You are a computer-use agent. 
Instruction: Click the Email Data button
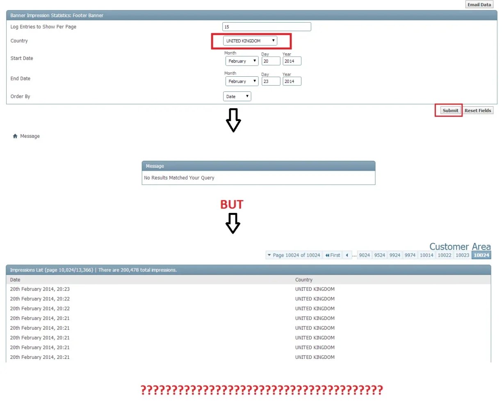click(479, 5)
